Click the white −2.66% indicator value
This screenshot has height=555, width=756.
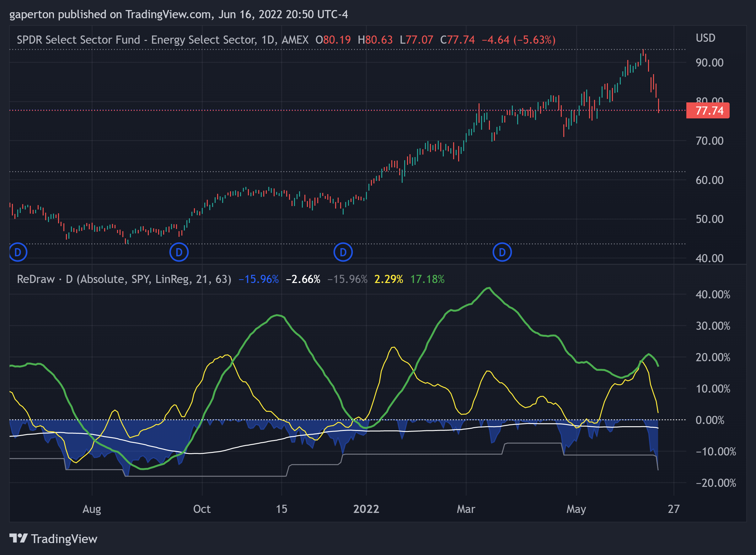[x=303, y=279]
